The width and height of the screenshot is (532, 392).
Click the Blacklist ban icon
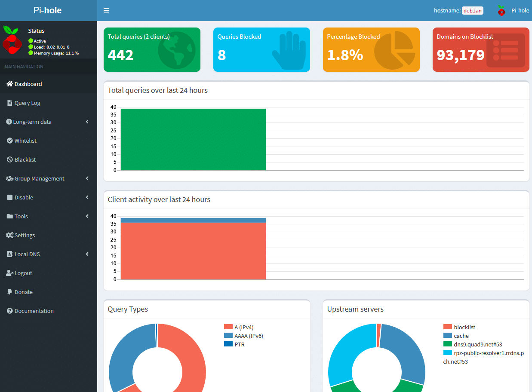[10, 160]
